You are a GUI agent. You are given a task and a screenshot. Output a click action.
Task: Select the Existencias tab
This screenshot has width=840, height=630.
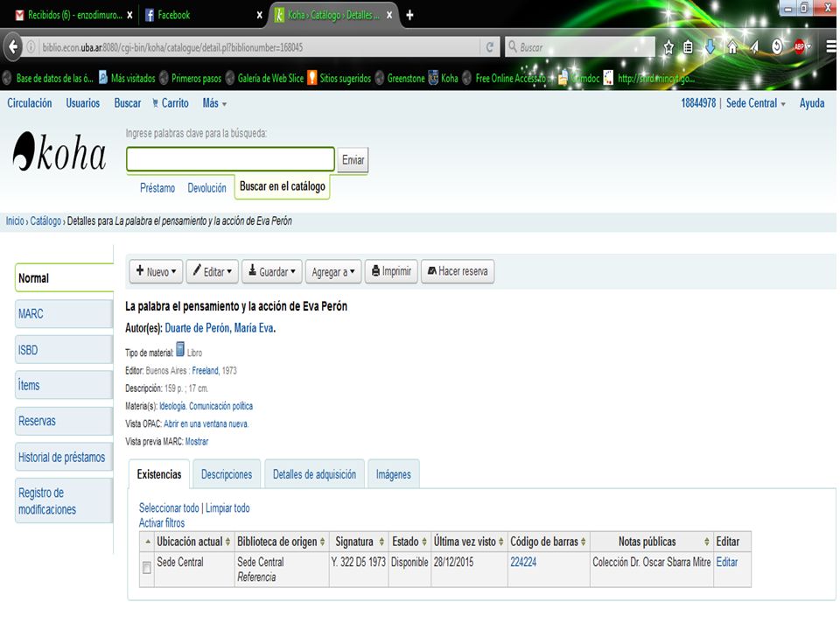159,474
